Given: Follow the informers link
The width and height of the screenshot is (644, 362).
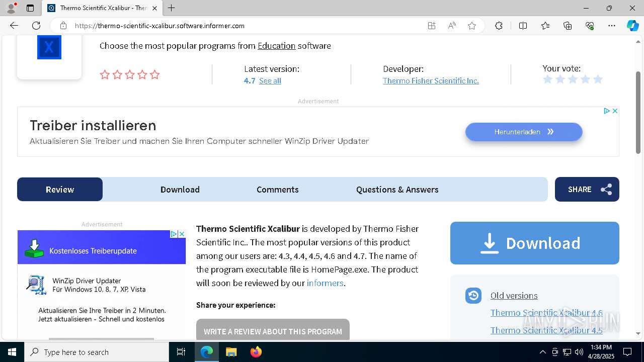Looking at the screenshot, I should pyautogui.click(x=325, y=283).
